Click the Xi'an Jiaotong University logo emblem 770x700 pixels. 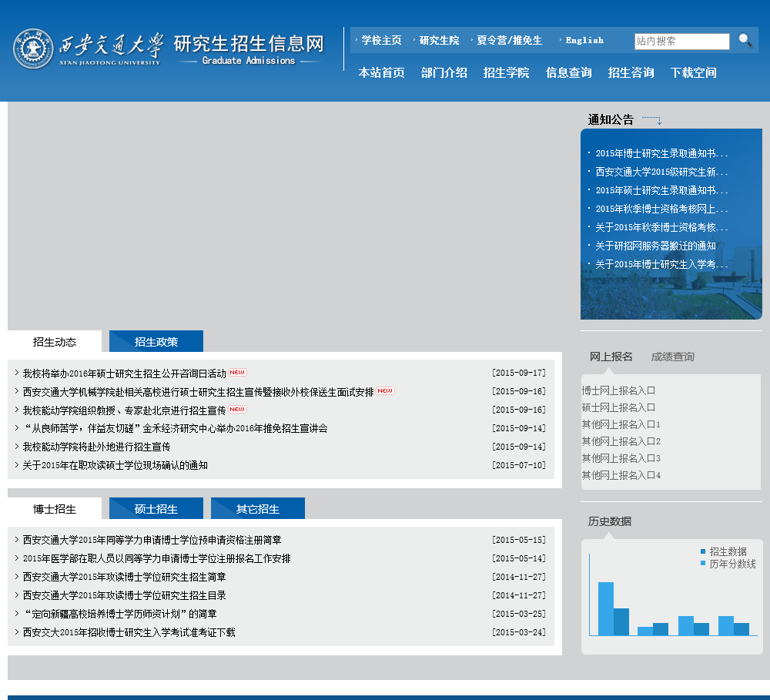click(33, 49)
